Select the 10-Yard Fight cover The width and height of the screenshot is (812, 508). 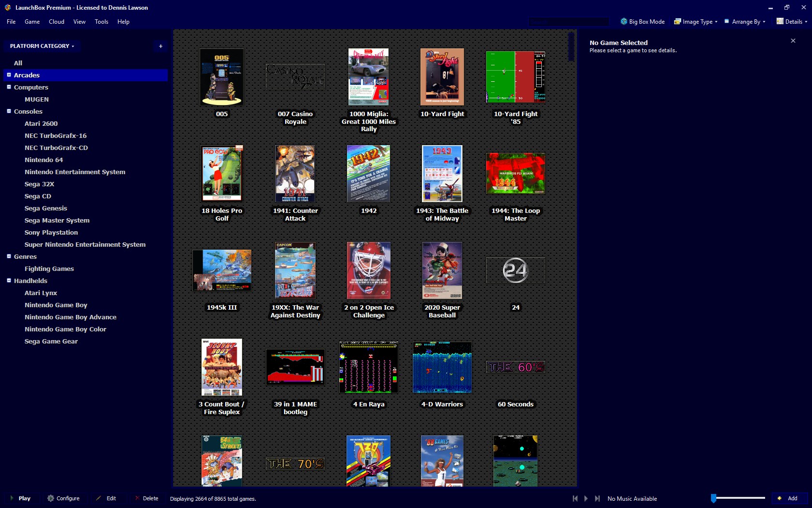442,77
